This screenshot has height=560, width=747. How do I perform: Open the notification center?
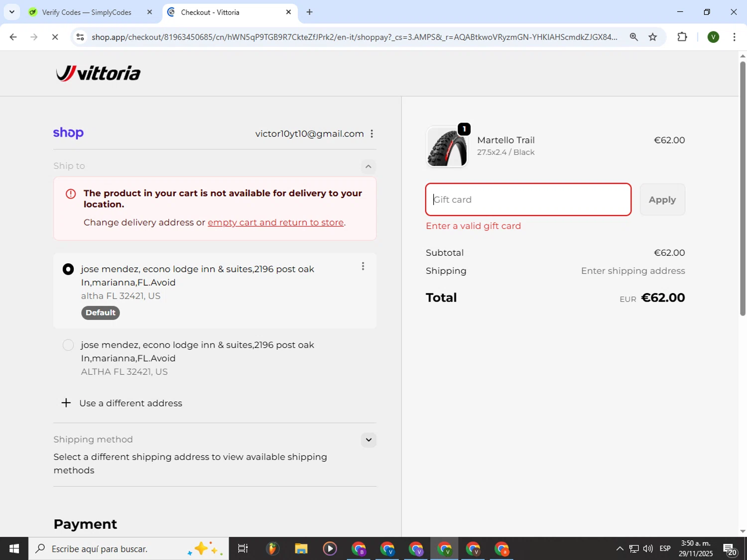coord(730,550)
